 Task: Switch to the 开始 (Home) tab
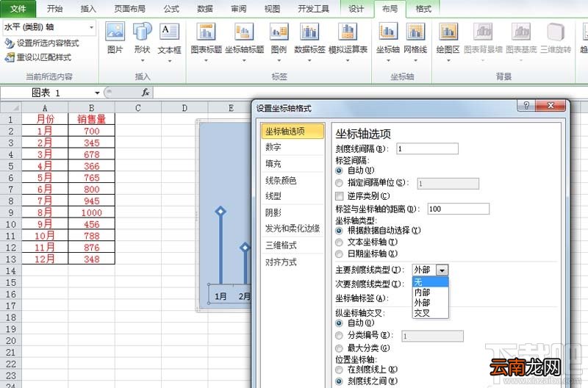[x=54, y=9]
